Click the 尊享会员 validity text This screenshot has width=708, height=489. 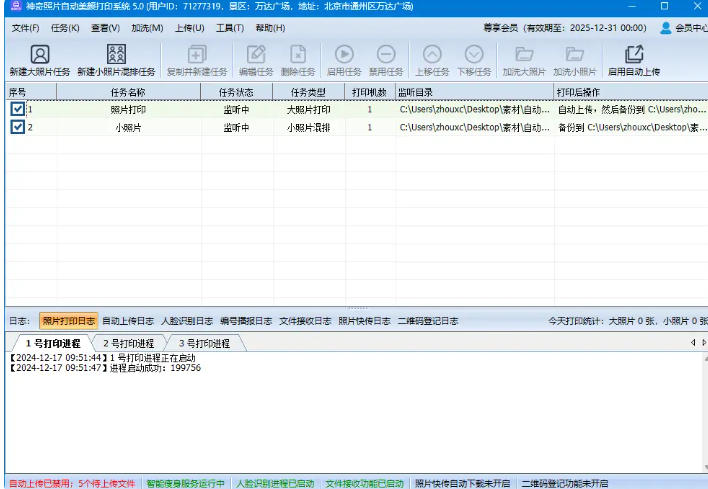[x=565, y=28]
